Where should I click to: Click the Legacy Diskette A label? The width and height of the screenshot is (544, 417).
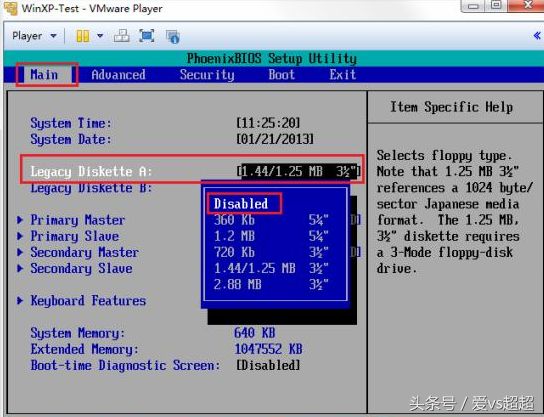click(91, 171)
